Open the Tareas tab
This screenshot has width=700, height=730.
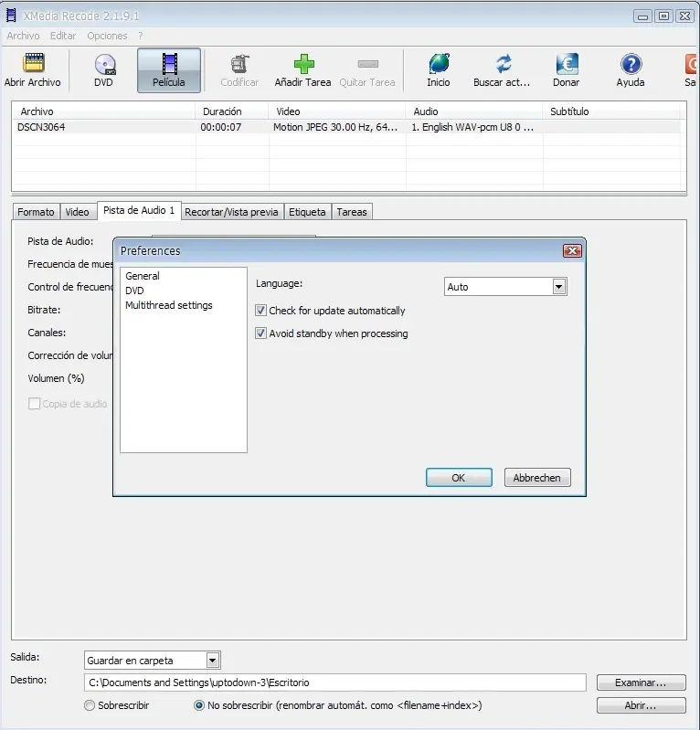352,212
